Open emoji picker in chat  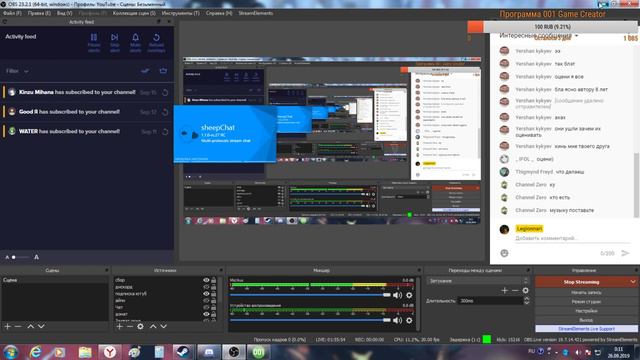[504, 253]
